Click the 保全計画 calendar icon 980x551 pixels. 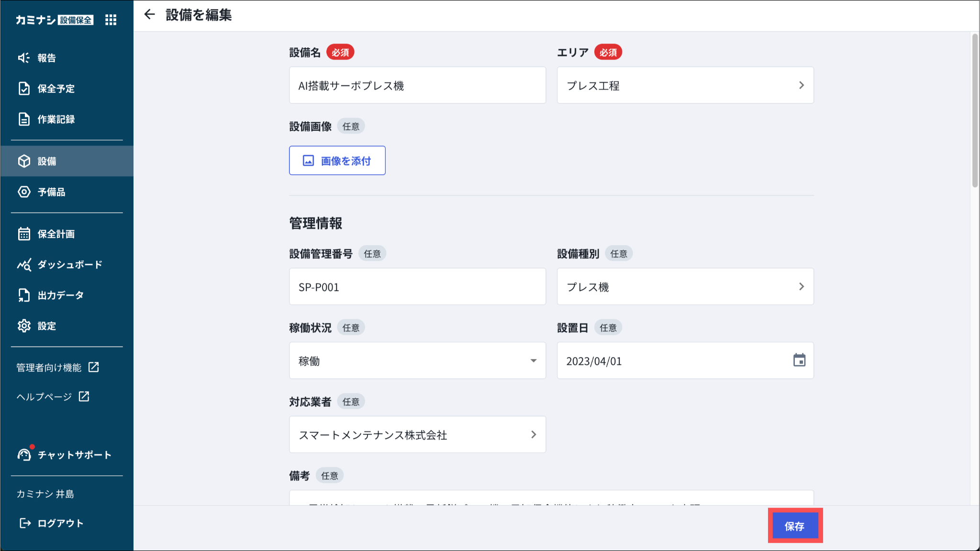pos(24,234)
